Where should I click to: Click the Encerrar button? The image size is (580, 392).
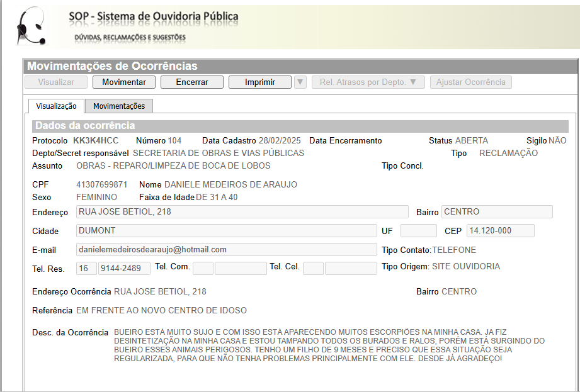(x=192, y=82)
